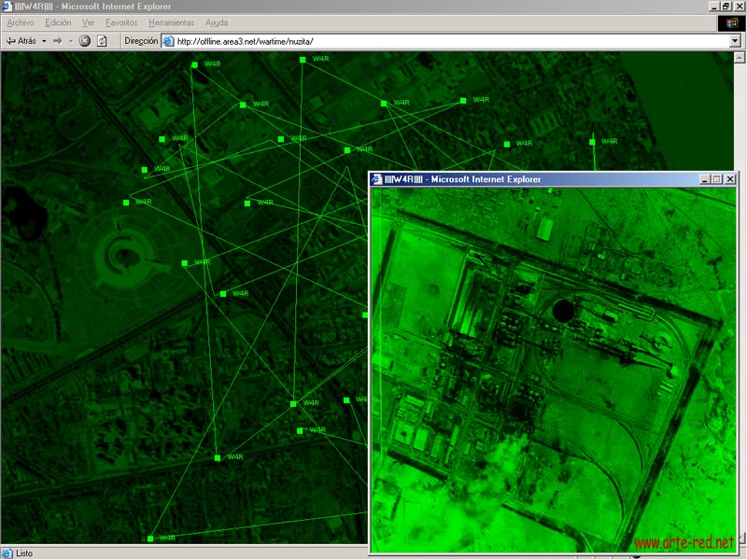Open the Edición menu
The height and width of the screenshot is (560, 747).
click(x=58, y=22)
